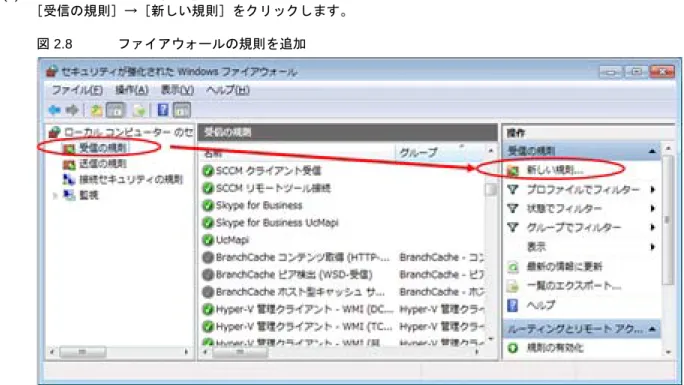
Task: Collapse the ルーティングとリモート アク... section
Action: [x=652, y=329]
